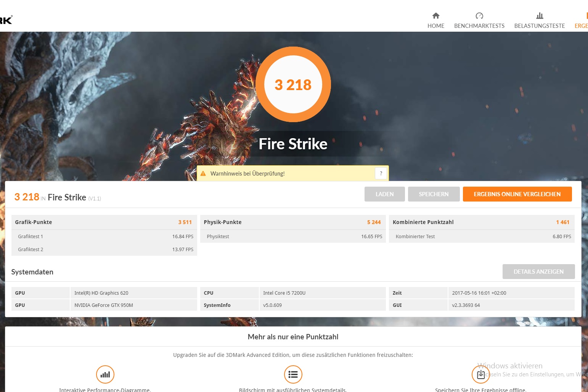Click the LADEN button
Viewport: 588px width, 392px height.
click(x=384, y=194)
